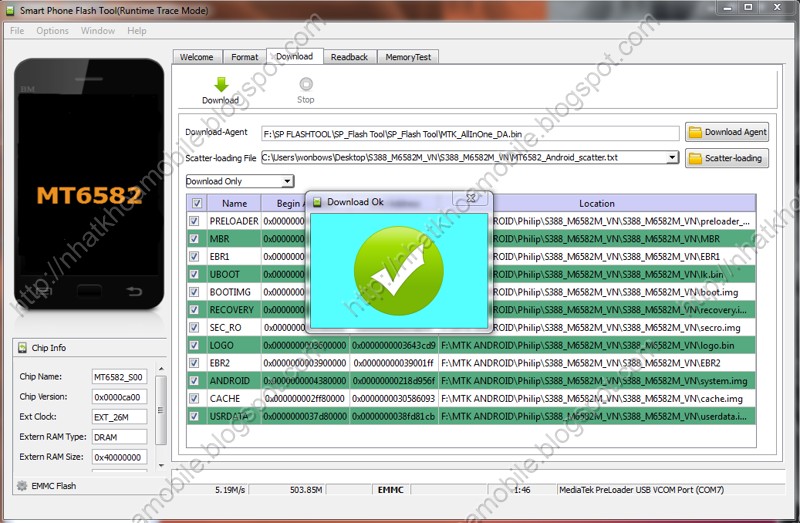Select the CACHE cache.img location cell
Viewport: 800px width, 523px height.
pos(597,399)
